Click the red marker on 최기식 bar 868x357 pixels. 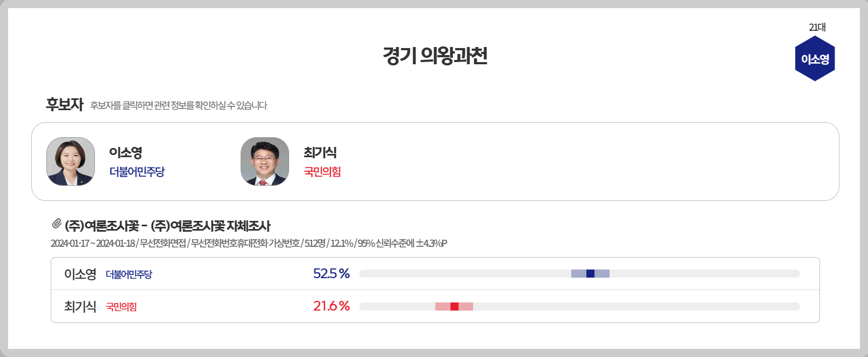coord(454,306)
